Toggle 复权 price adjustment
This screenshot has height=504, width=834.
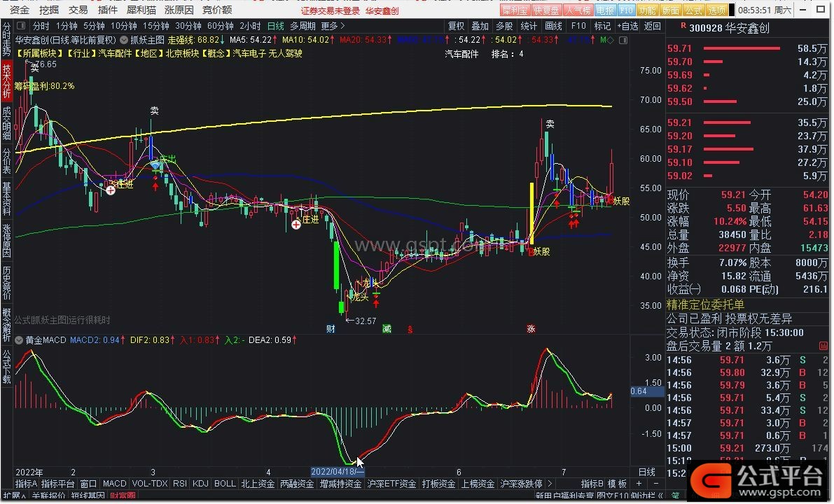(457, 25)
